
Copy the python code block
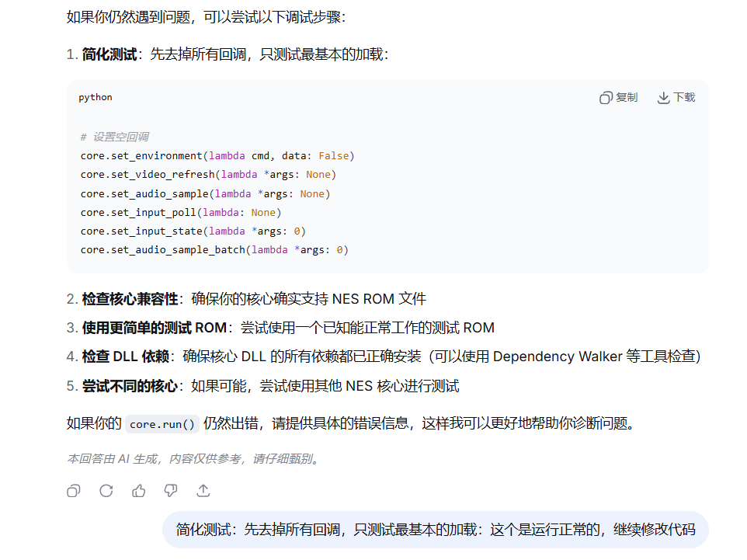point(618,98)
